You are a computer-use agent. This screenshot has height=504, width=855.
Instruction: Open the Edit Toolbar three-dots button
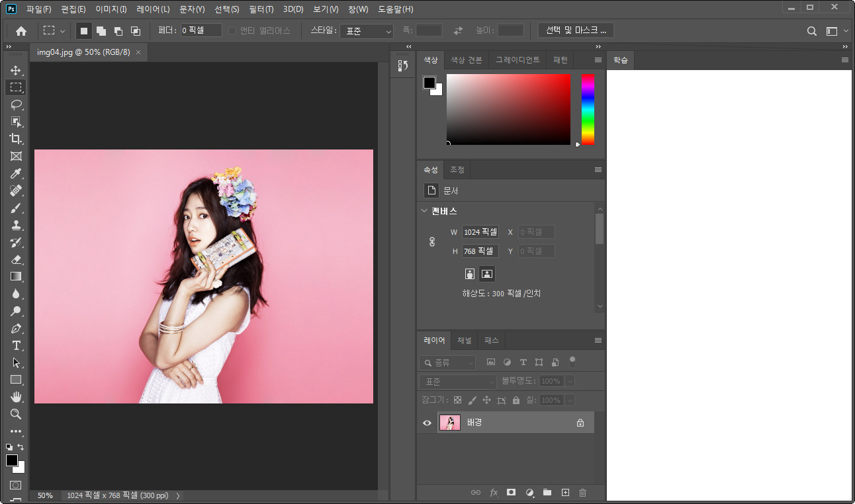16,431
